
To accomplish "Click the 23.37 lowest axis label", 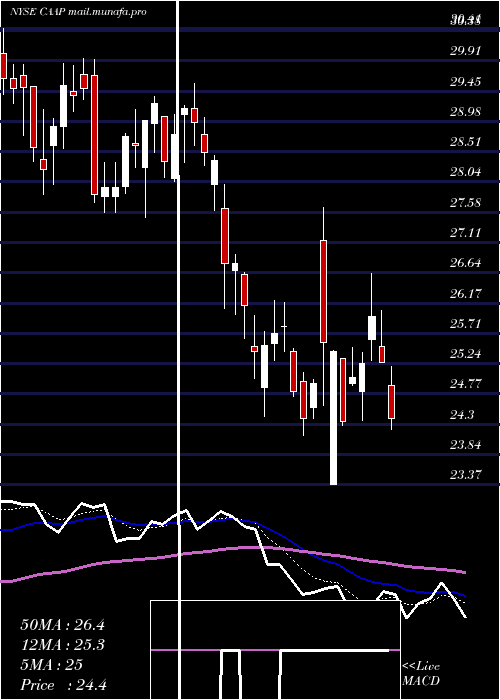I will [x=466, y=475].
